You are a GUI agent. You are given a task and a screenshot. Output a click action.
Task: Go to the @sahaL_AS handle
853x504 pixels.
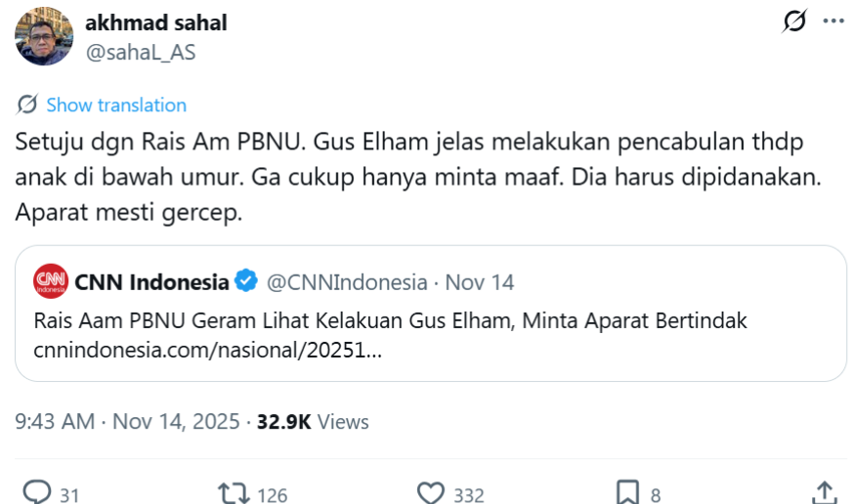click(141, 53)
